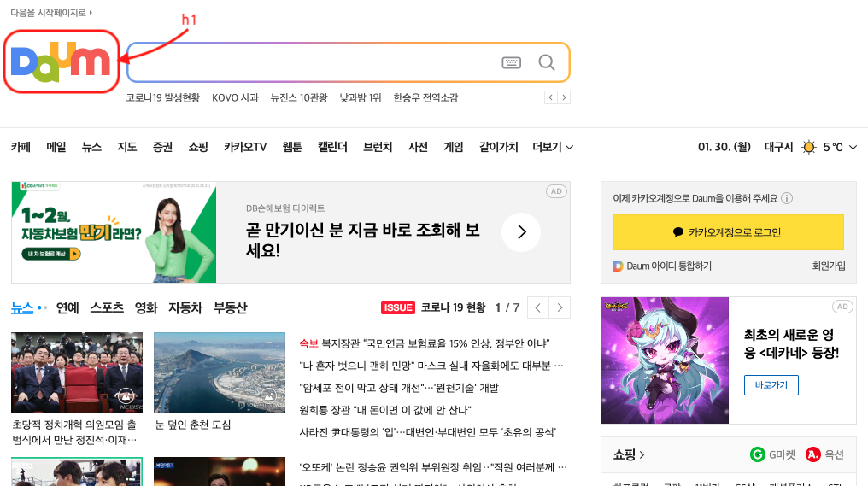Show next trending search terms

click(564, 97)
